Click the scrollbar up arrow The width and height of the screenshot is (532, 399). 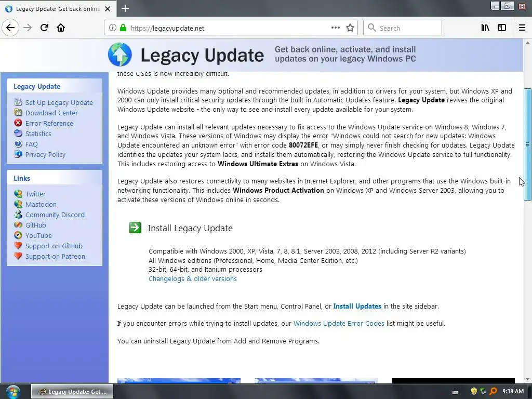click(x=527, y=43)
